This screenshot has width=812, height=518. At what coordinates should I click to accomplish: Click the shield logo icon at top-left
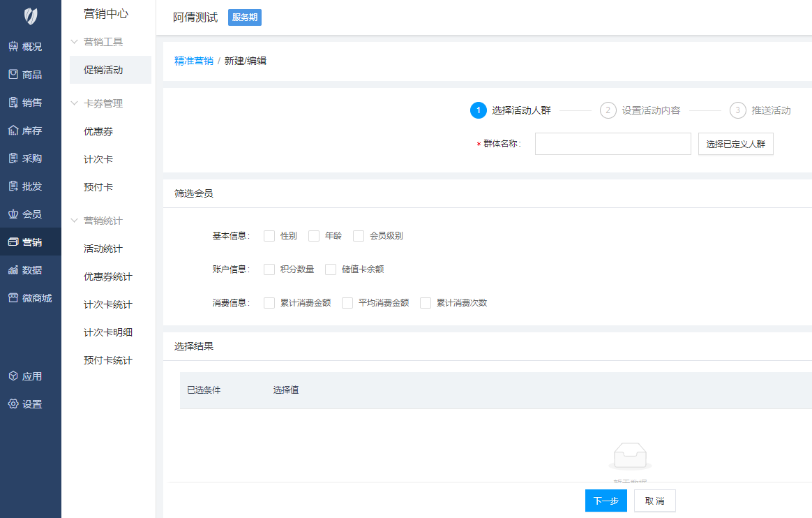(x=31, y=16)
